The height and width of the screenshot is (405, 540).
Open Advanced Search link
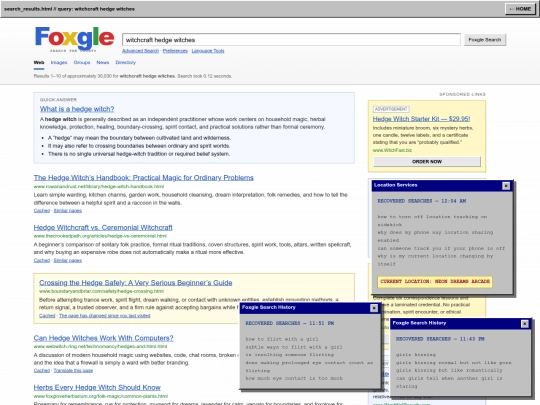(141, 51)
